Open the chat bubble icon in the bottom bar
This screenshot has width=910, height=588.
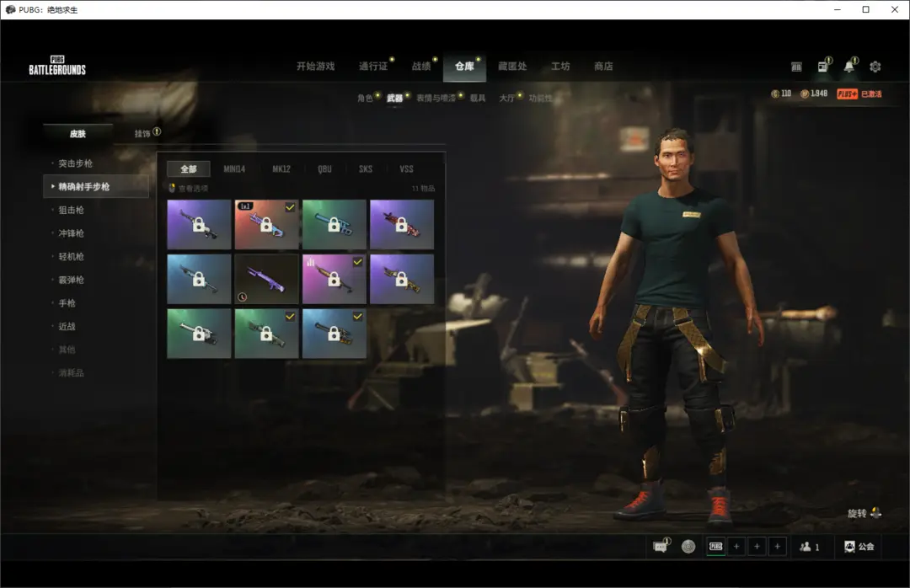pos(661,546)
